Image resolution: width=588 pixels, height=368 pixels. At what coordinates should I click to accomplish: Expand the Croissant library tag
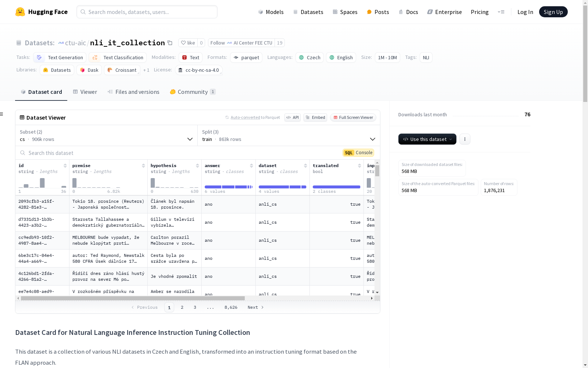pyautogui.click(x=122, y=70)
